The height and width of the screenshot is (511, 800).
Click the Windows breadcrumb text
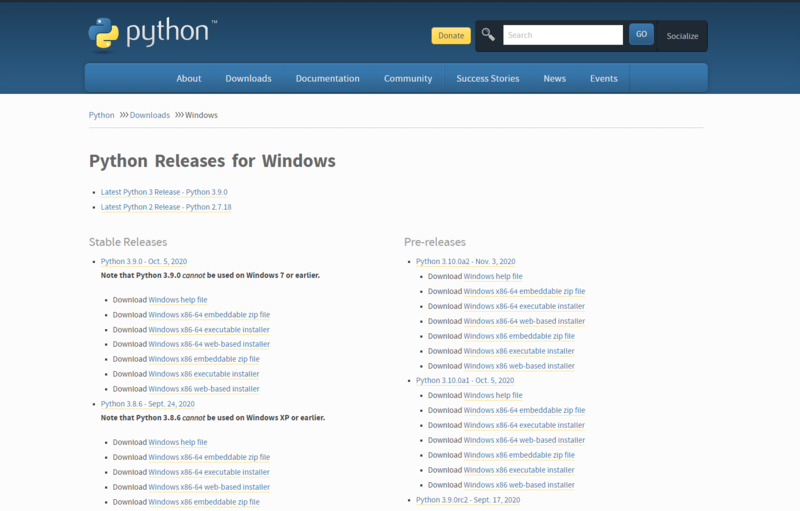click(201, 115)
